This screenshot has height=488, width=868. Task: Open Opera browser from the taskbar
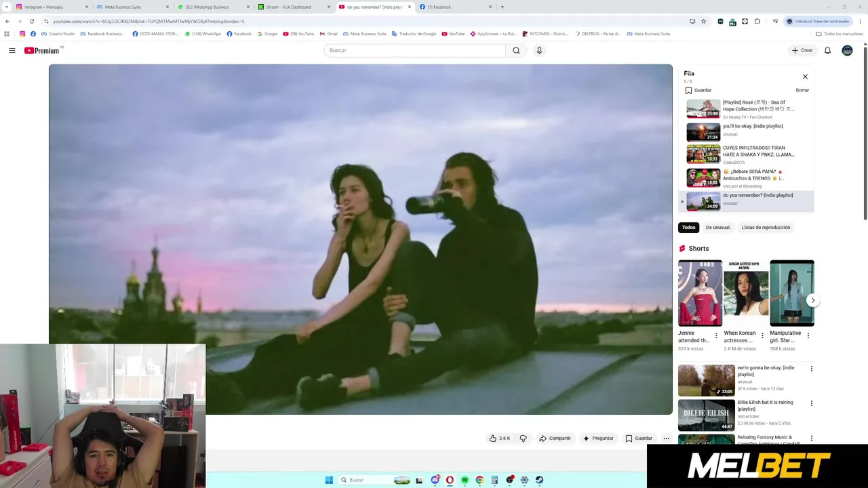450,480
